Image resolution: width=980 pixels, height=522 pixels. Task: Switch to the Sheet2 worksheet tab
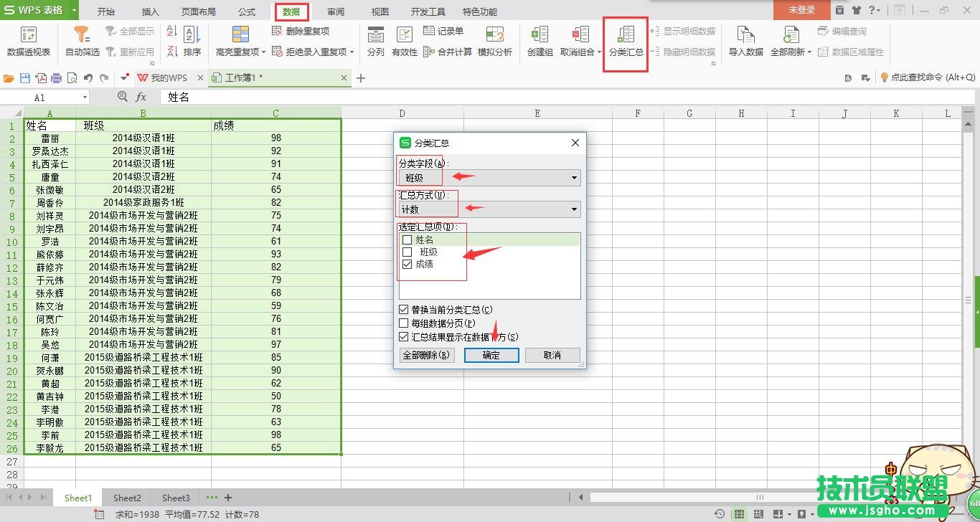[x=127, y=498]
